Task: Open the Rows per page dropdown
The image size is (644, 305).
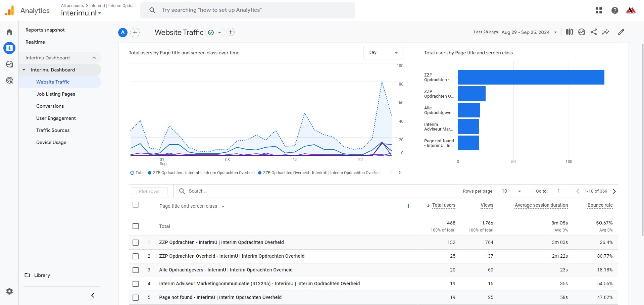Action: (x=511, y=191)
